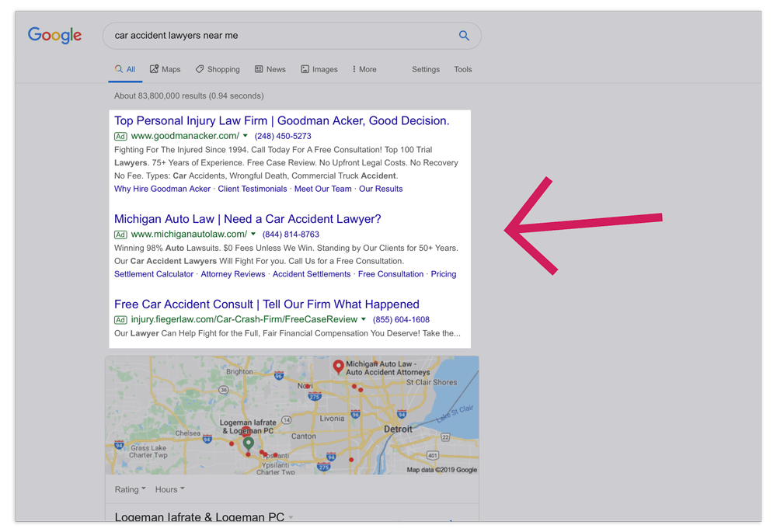This screenshot has height=532, width=777.
Task: Open the News tab
Action: pos(270,69)
